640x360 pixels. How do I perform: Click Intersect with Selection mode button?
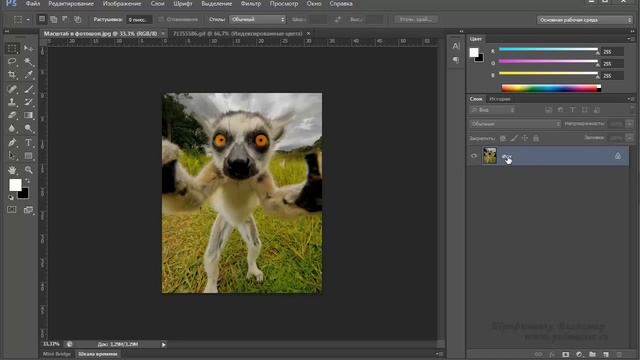(x=77, y=19)
